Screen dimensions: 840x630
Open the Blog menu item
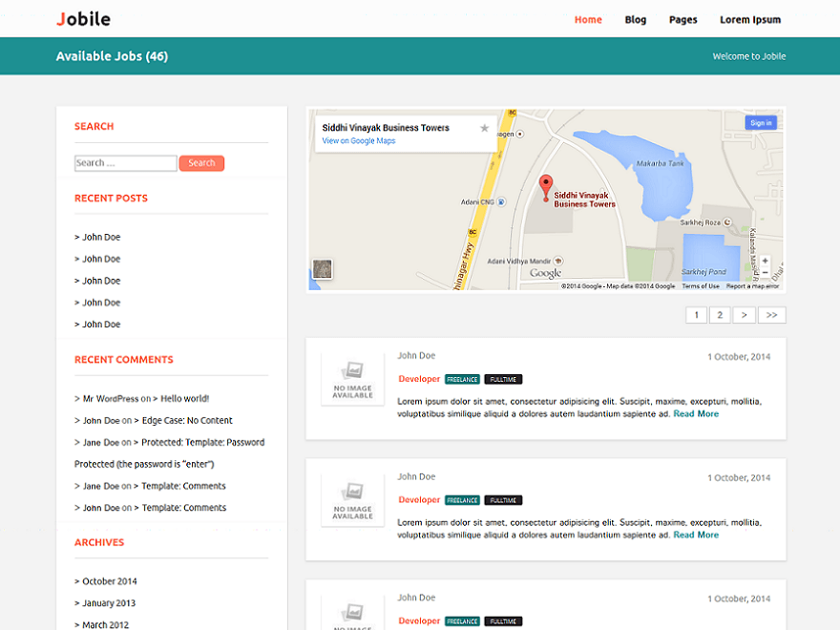(636, 19)
